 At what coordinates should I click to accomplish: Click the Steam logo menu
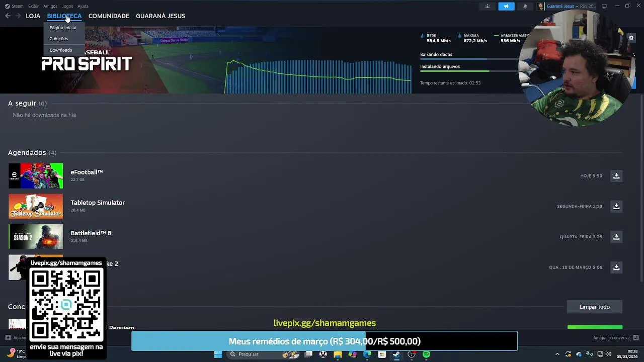15,6
